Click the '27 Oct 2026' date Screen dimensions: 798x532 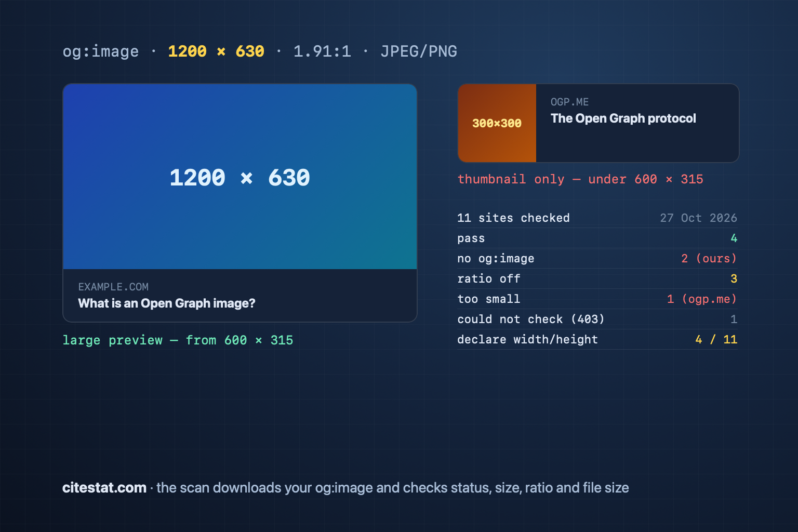699,218
